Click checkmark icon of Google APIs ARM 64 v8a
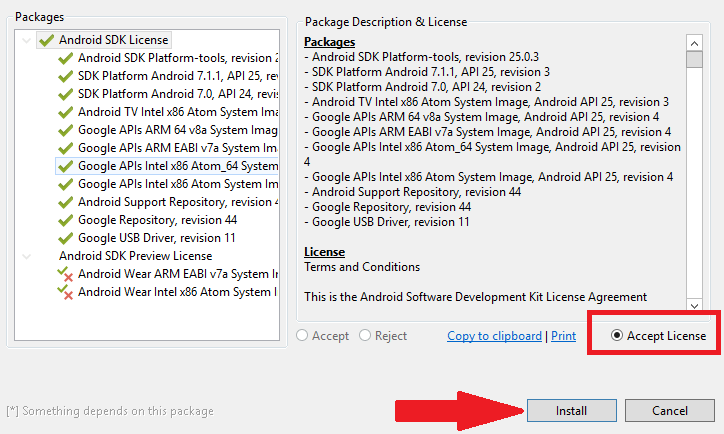Viewport: 724px width, 434px height. click(x=66, y=130)
